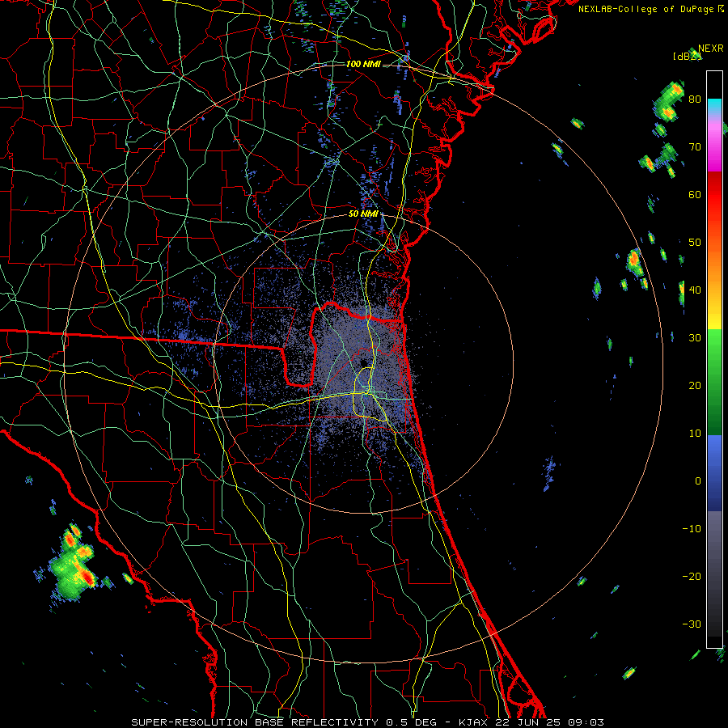Viewport: 728px width, 728px height.
Task: Click the -20 value on the dBZ scale
Action: click(692, 577)
